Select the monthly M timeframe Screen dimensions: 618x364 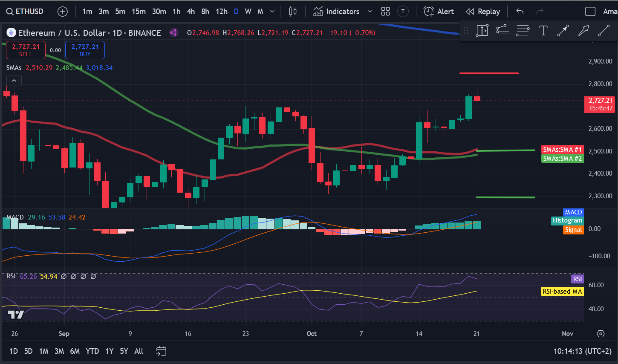260,12
